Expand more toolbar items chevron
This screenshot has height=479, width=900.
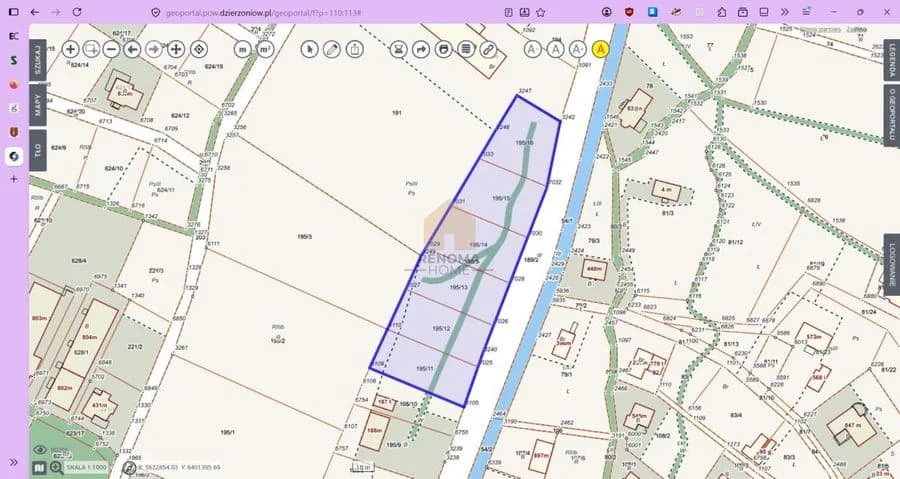click(785, 12)
